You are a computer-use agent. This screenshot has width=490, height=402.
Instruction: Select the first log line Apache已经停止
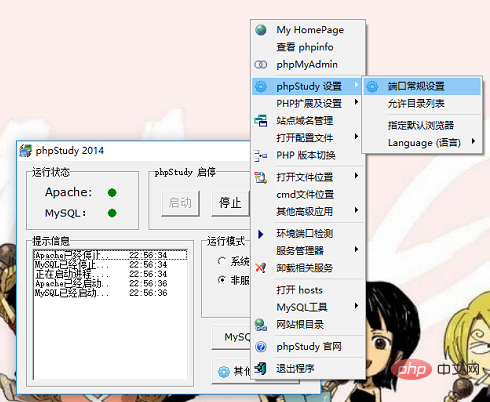click(110, 255)
